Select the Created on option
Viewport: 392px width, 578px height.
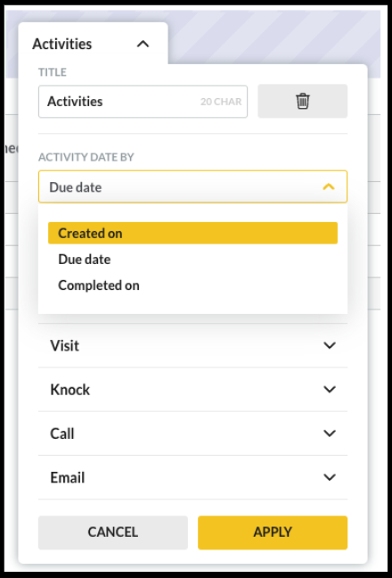click(192, 233)
